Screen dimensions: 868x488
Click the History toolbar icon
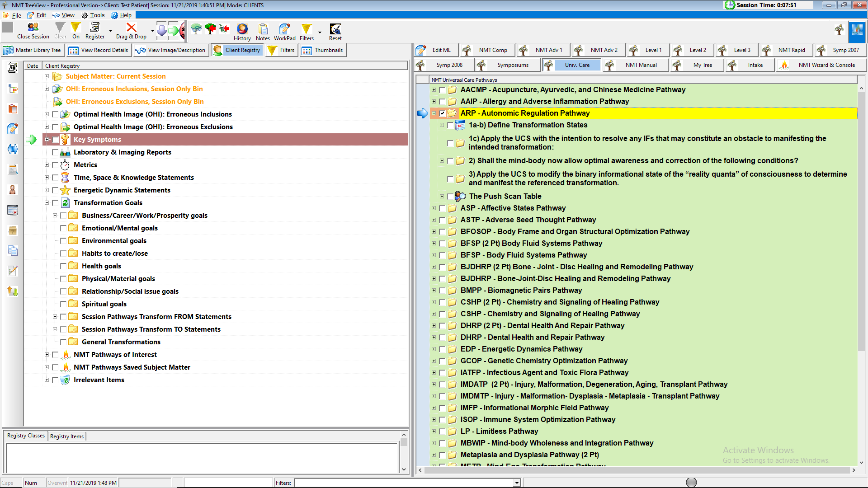coord(242,30)
